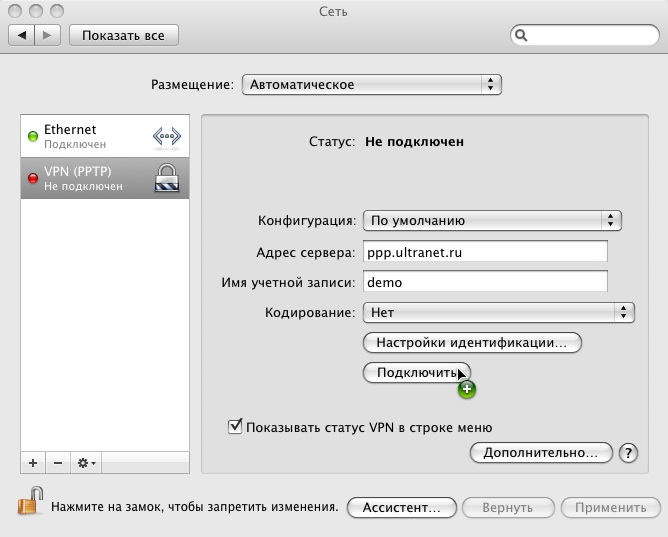Toggle the show VPN status in menu bar checkbox
The image size is (668, 537).
click(236, 427)
